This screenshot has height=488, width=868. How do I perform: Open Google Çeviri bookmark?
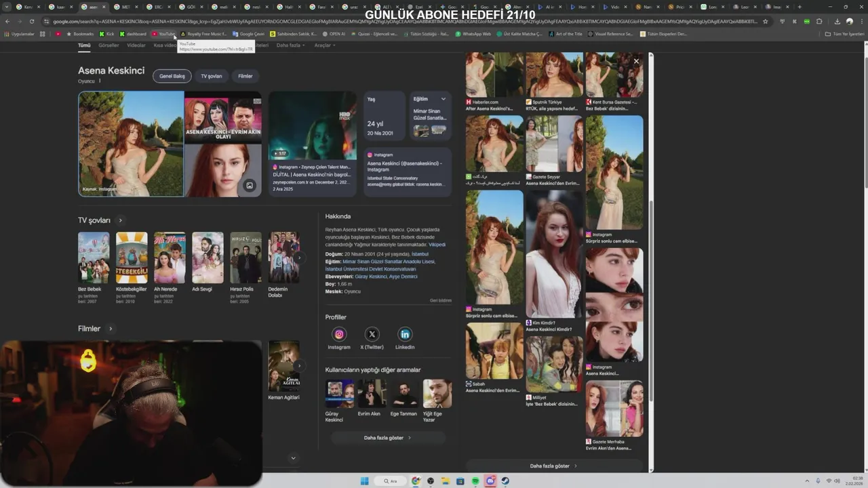tap(248, 33)
